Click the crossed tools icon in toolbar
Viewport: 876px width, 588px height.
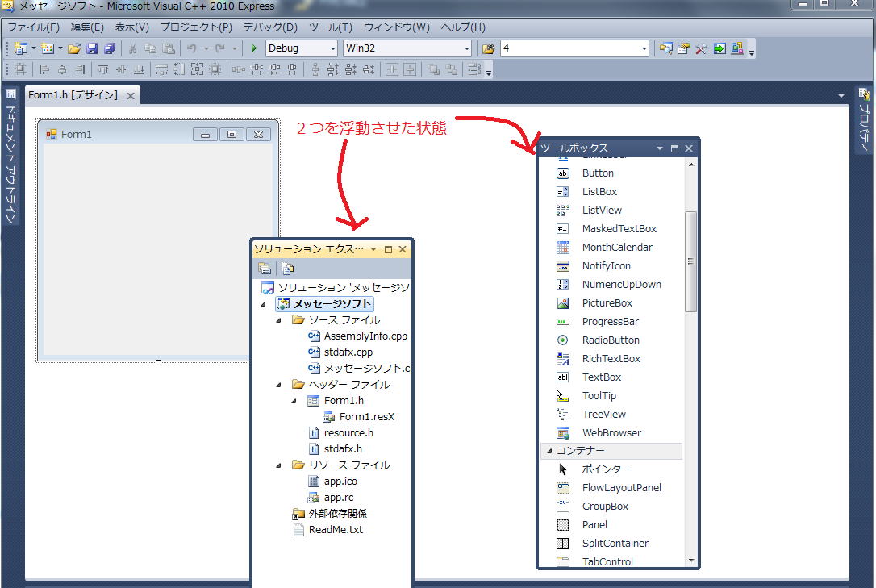click(701, 48)
